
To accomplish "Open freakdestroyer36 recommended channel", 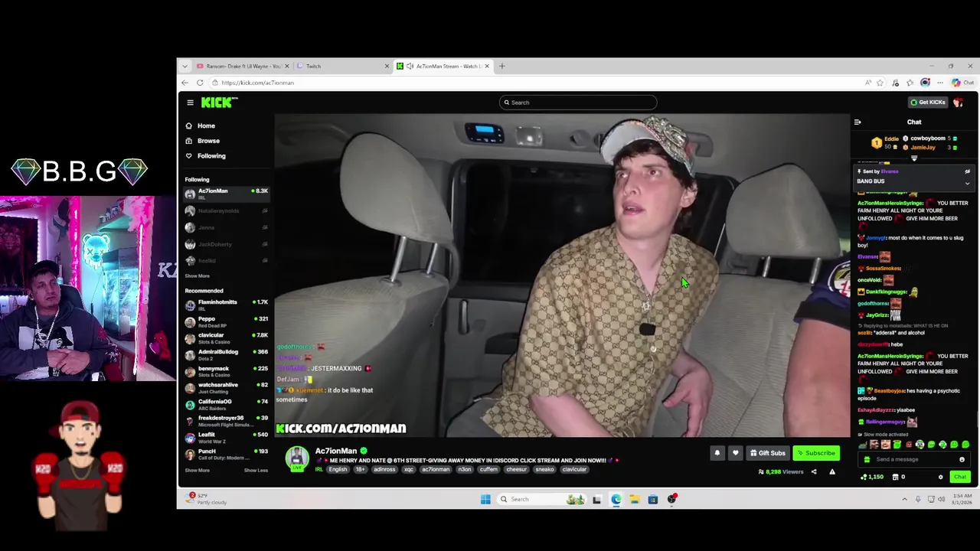I will click(x=226, y=421).
